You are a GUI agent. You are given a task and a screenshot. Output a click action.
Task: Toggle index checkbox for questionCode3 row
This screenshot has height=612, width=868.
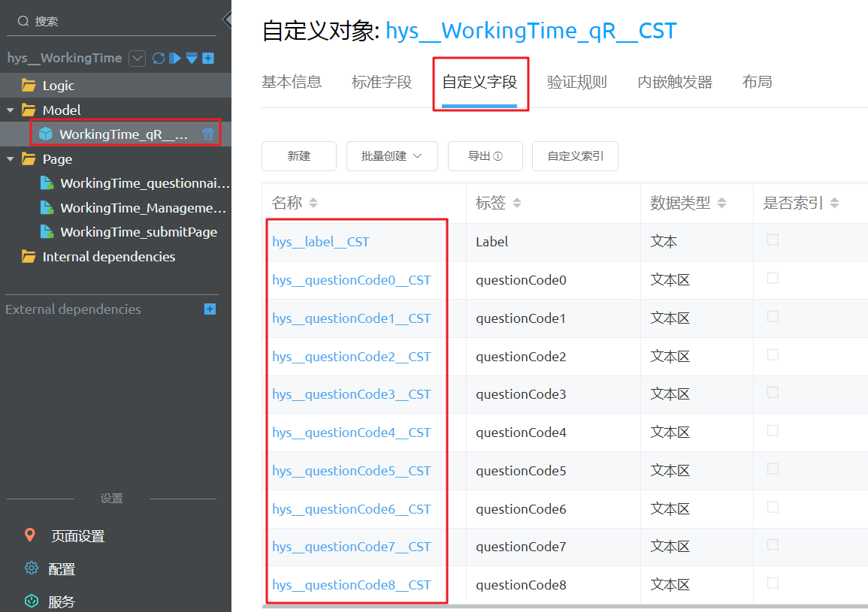773,392
